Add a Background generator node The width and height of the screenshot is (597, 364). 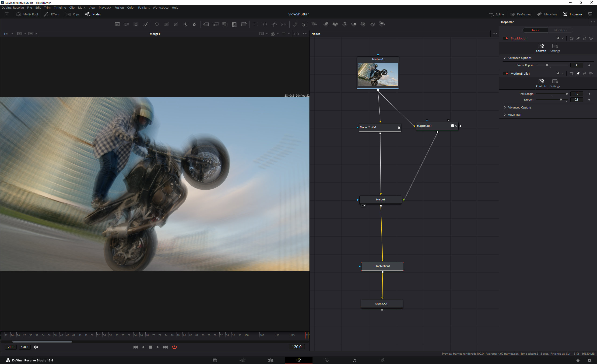coord(117,24)
